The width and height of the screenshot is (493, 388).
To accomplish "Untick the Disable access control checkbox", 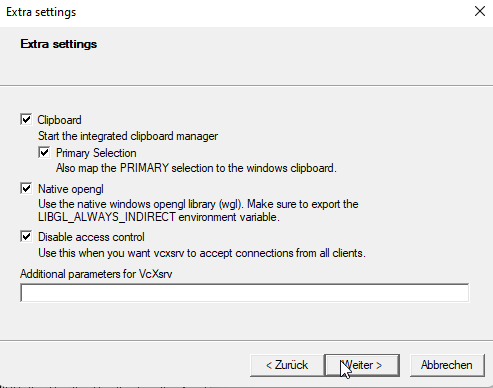I will [26, 237].
